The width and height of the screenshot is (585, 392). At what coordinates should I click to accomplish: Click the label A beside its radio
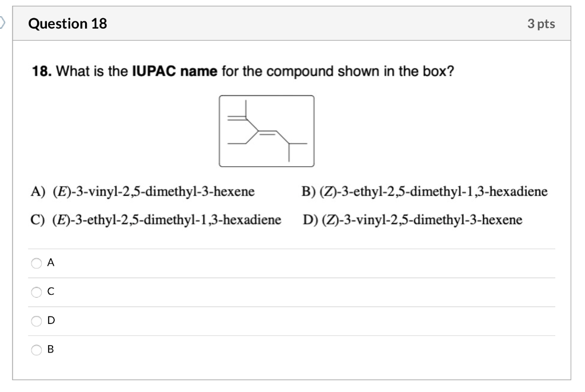point(51,263)
